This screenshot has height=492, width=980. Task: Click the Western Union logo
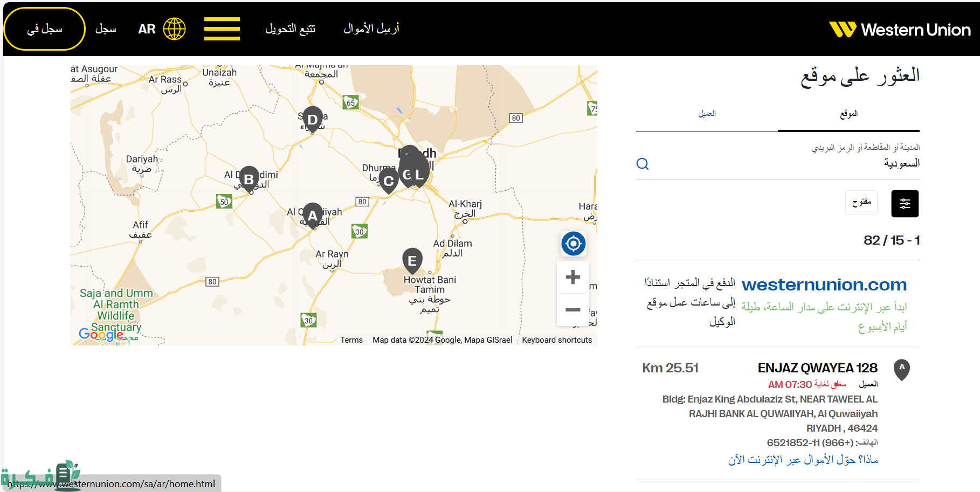(x=900, y=29)
